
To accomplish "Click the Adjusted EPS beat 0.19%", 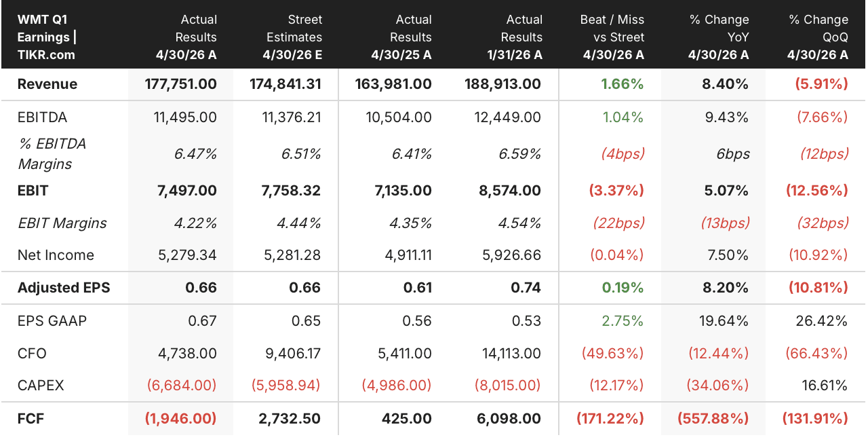I will coord(623,288).
